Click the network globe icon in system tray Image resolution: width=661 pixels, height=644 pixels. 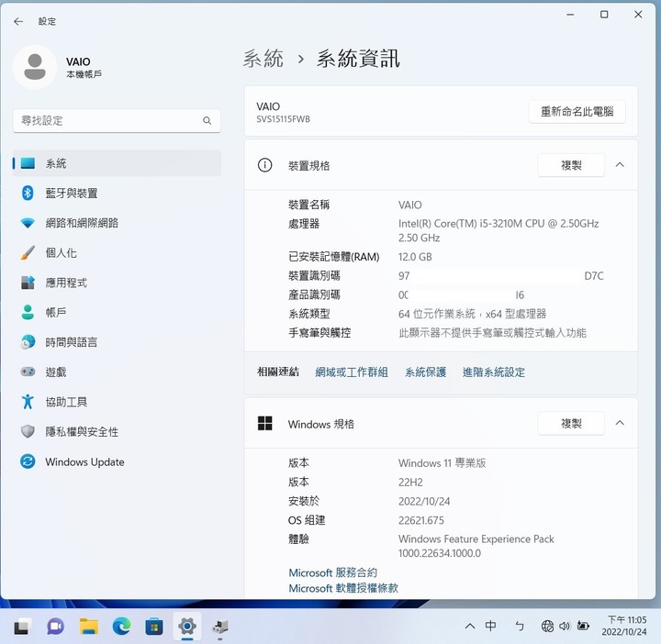click(x=547, y=627)
